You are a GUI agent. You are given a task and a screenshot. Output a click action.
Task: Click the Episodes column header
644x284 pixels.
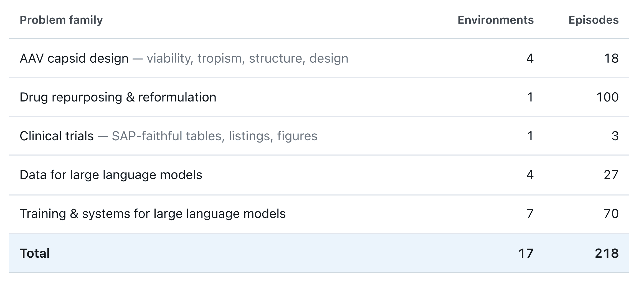[594, 20]
